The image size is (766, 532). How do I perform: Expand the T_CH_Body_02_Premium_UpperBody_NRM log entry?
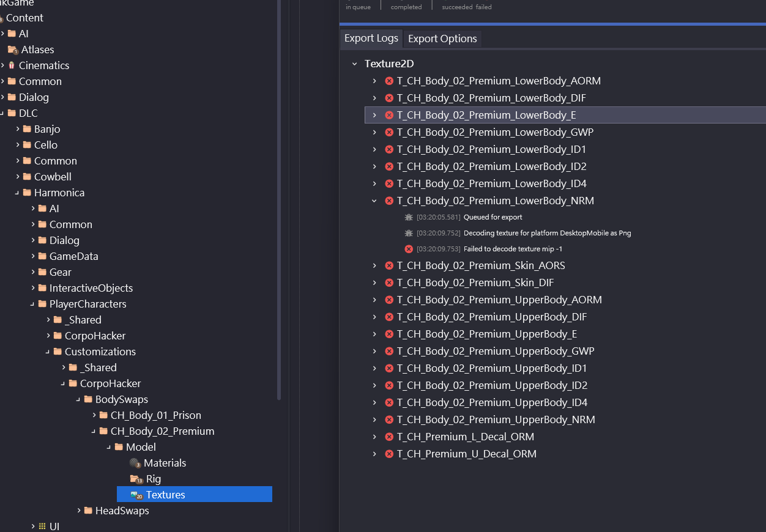pyautogui.click(x=374, y=419)
